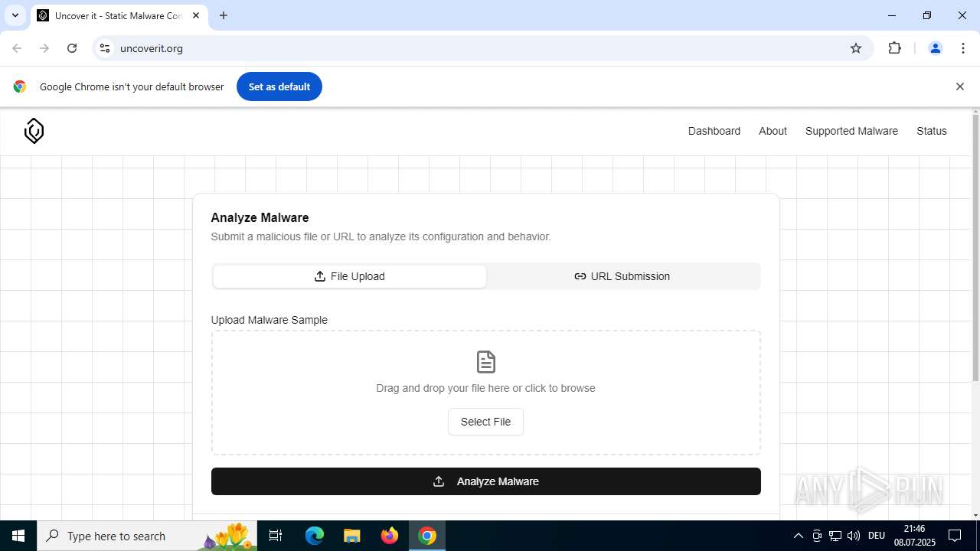
Task: Switch the DEU keyboard language indicator
Action: pyautogui.click(x=877, y=536)
